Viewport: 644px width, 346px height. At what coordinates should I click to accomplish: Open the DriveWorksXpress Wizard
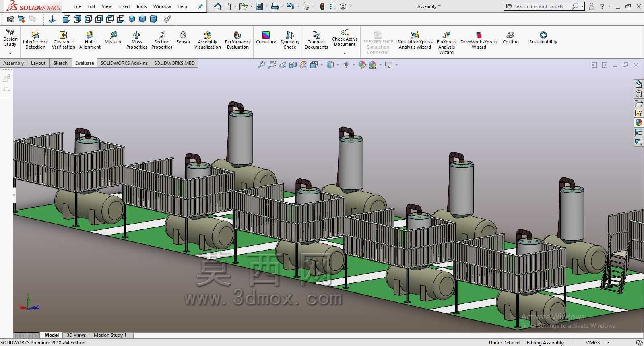click(x=479, y=40)
